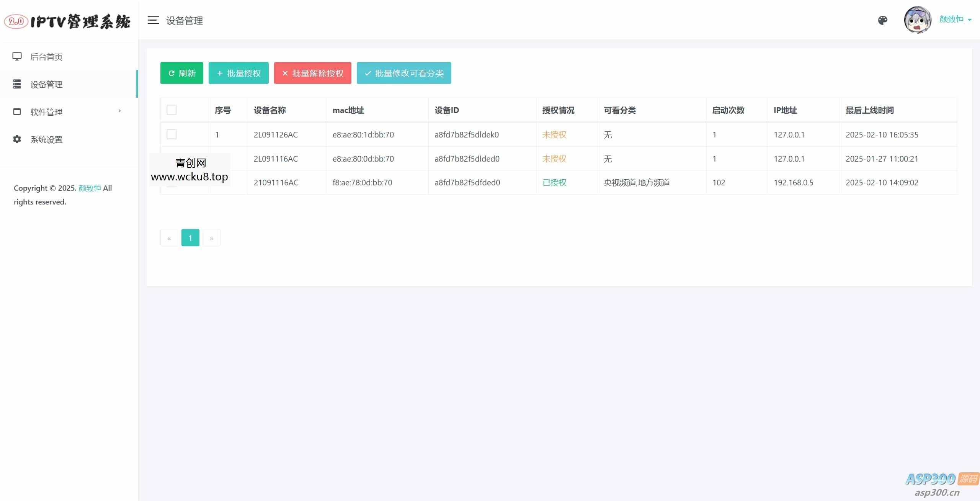This screenshot has height=501, width=980.
Task: Open the 软件管理 sidebar icon
Action: tap(17, 112)
